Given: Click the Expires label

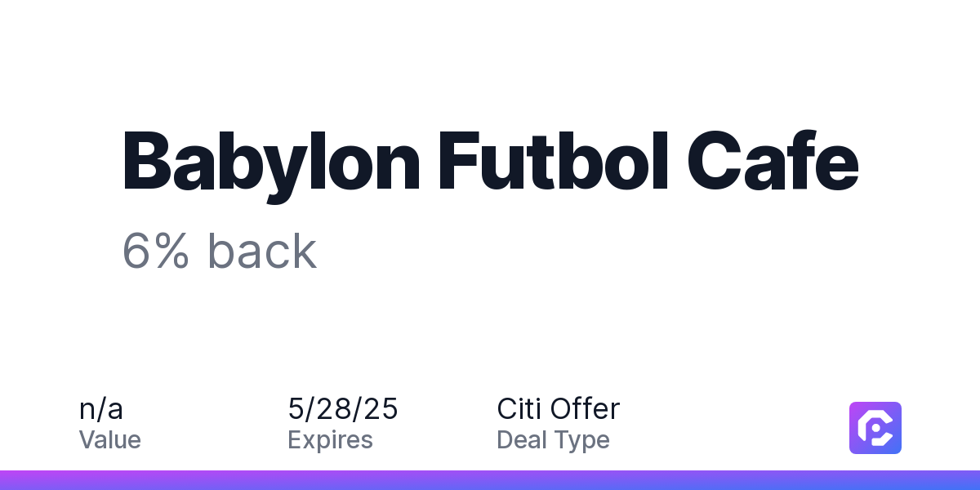Looking at the screenshot, I should pos(330,440).
